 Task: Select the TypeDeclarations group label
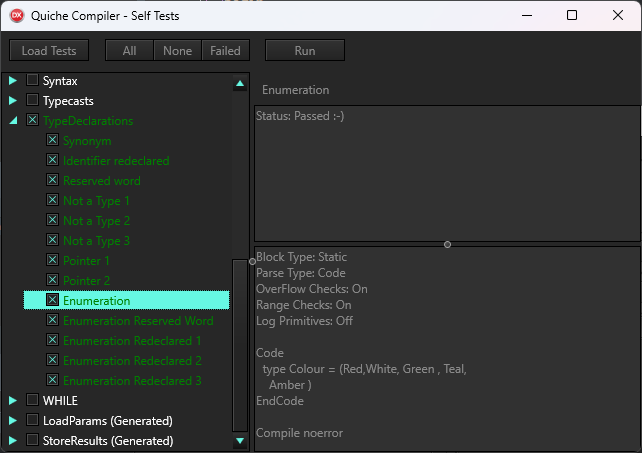click(x=88, y=121)
